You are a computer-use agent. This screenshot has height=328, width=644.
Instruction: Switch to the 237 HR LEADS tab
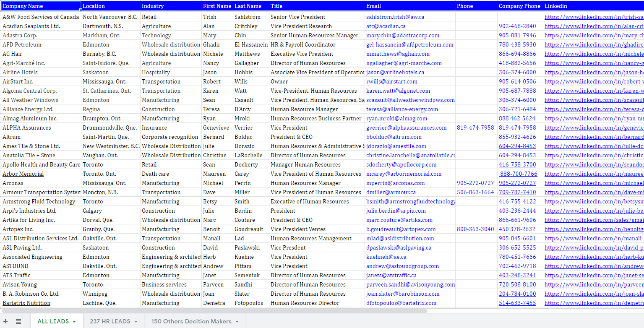tap(110, 321)
